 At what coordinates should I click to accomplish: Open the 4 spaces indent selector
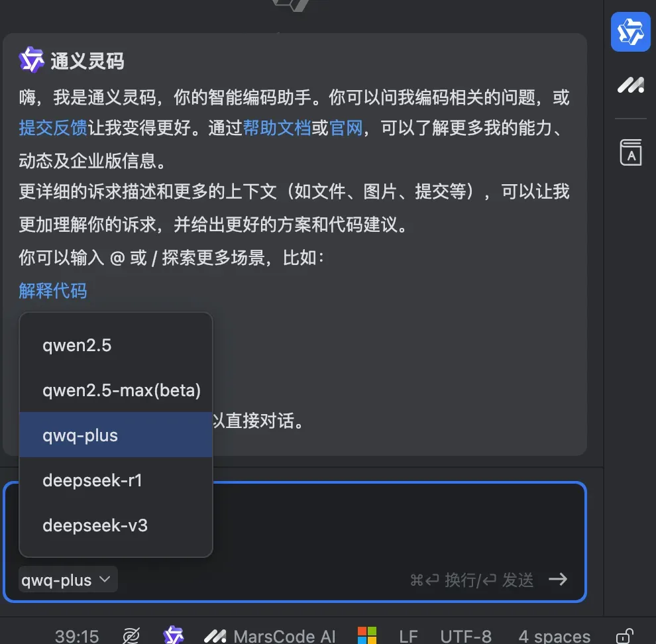pos(555,636)
